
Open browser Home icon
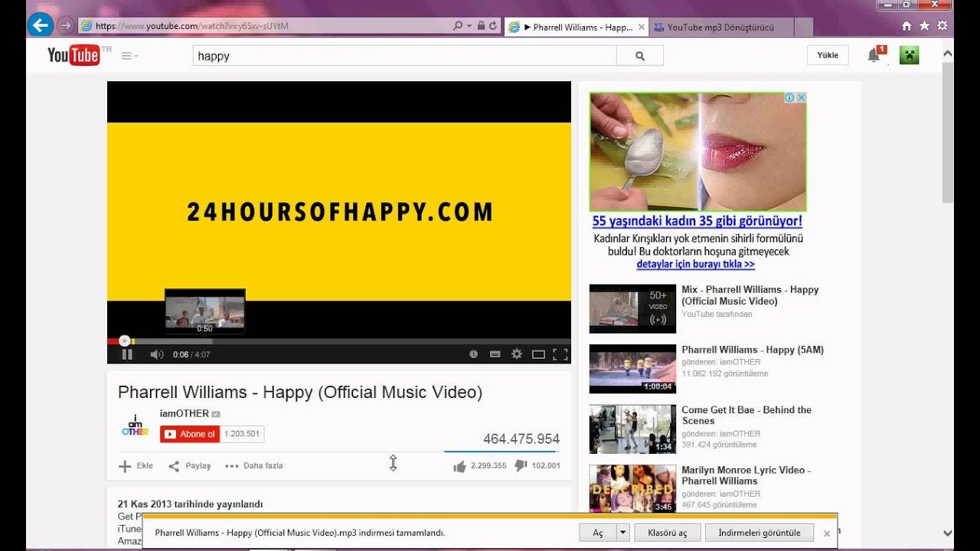[906, 26]
